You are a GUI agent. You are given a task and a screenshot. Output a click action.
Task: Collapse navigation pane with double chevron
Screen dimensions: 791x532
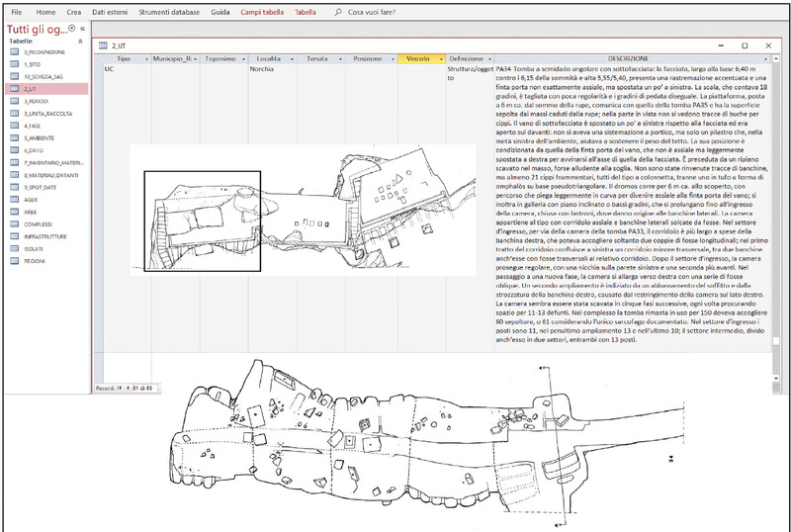tap(81, 29)
